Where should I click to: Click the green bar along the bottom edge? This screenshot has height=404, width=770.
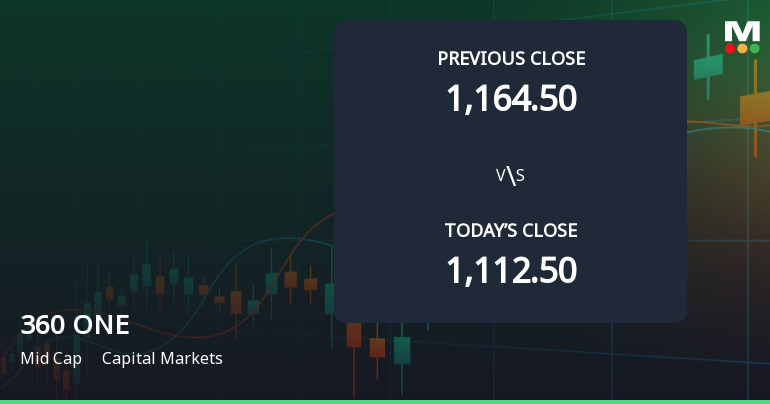[385, 401]
